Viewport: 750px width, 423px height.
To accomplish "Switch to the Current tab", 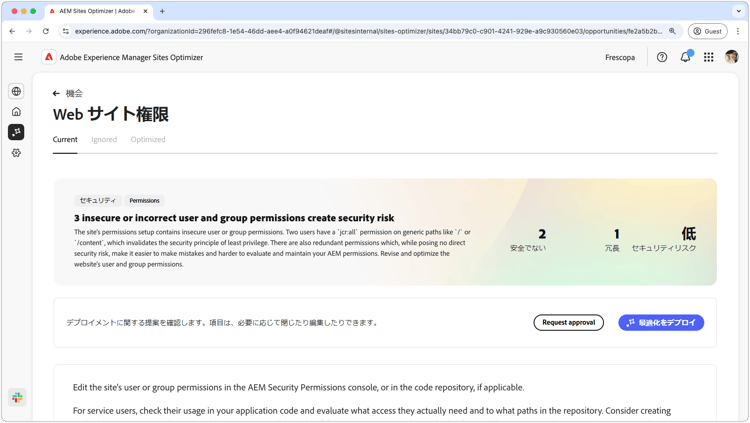I will (65, 139).
